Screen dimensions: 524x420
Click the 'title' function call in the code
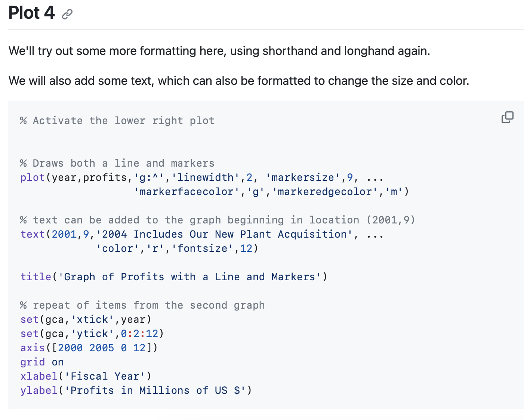(x=36, y=277)
